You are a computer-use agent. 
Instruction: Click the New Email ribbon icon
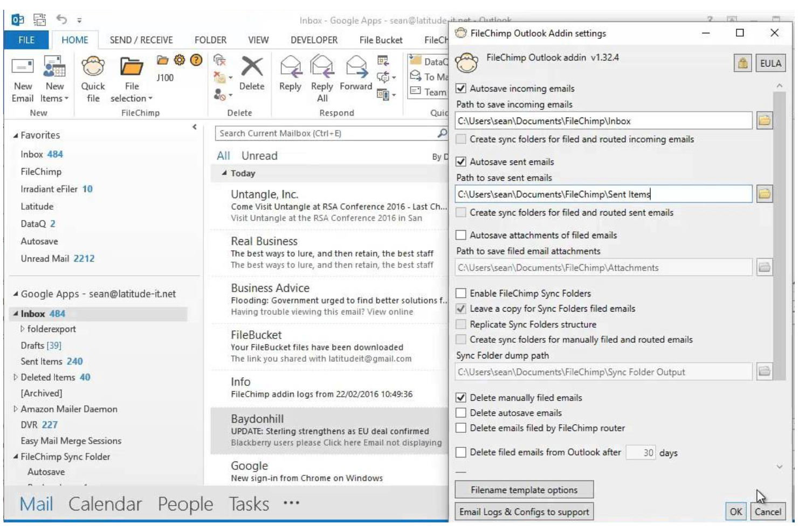tap(23, 67)
